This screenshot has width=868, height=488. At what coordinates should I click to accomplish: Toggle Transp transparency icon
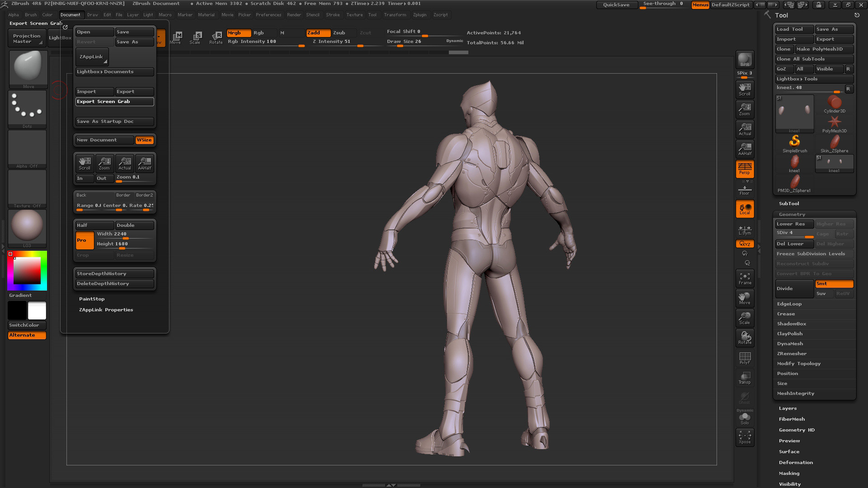point(745,378)
